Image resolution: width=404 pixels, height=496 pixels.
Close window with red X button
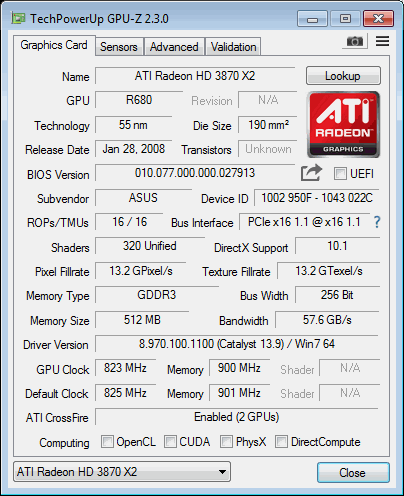coord(379,19)
